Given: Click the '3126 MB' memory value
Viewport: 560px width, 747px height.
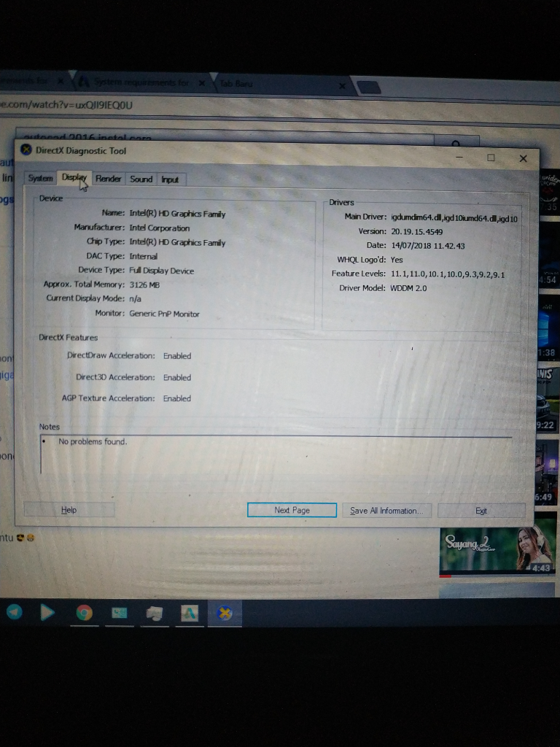Looking at the screenshot, I should click(144, 285).
